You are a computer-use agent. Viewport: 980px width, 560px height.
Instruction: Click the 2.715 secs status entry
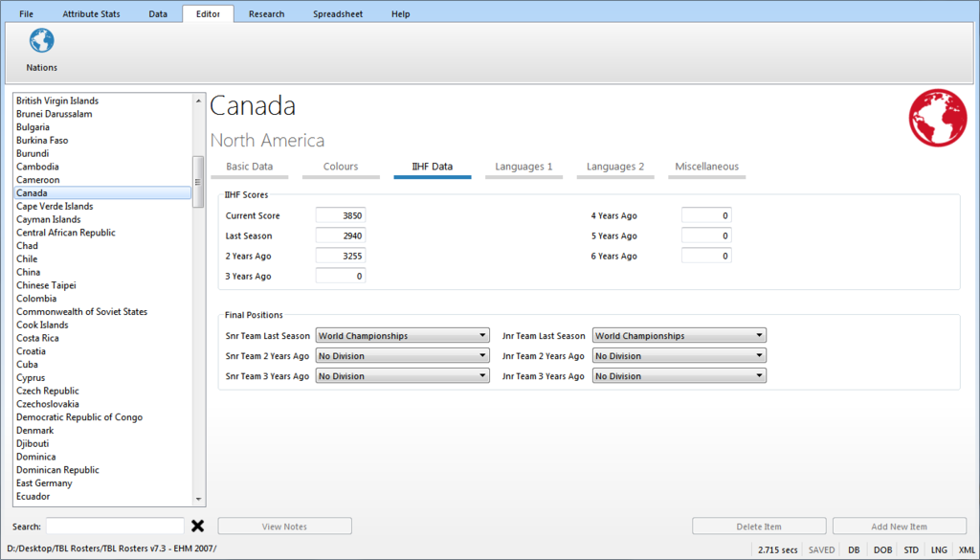(777, 550)
